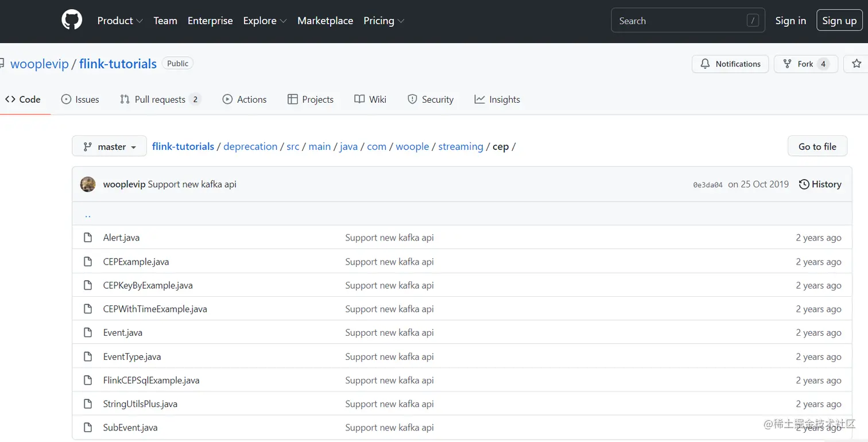This screenshot has width=868, height=442.
Task: Open the Team page
Action: coord(165,21)
